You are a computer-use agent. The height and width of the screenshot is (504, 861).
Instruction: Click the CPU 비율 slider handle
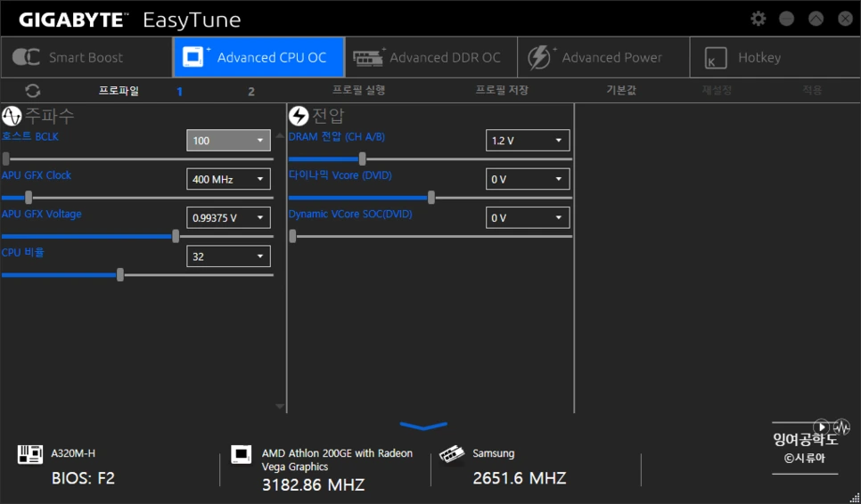pyautogui.click(x=120, y=275)
